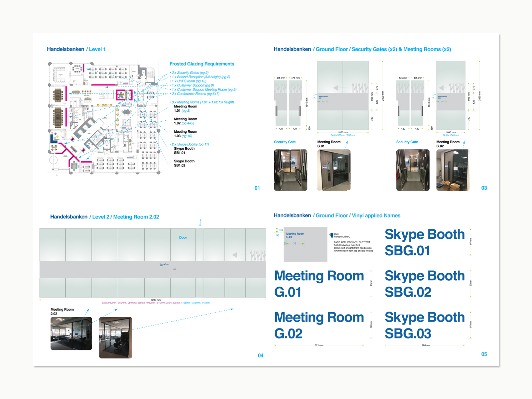
Task: Click '2 x Conference Rooms (pg 6+7)' entry
Action: pyautogui.click(x=195, y=94)
